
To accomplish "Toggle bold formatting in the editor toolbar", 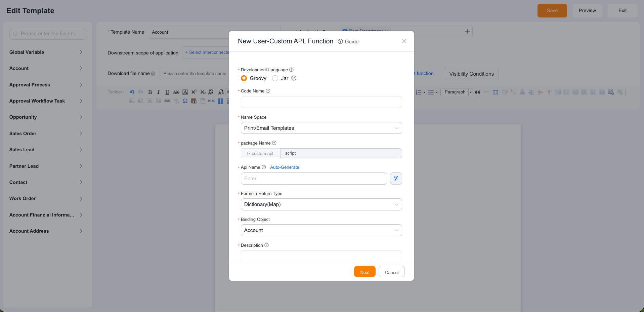I will click(x=150, y=92).
